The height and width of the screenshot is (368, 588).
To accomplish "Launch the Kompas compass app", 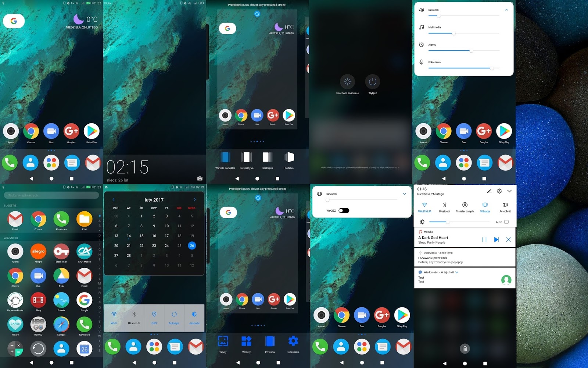I will point(61,324).
